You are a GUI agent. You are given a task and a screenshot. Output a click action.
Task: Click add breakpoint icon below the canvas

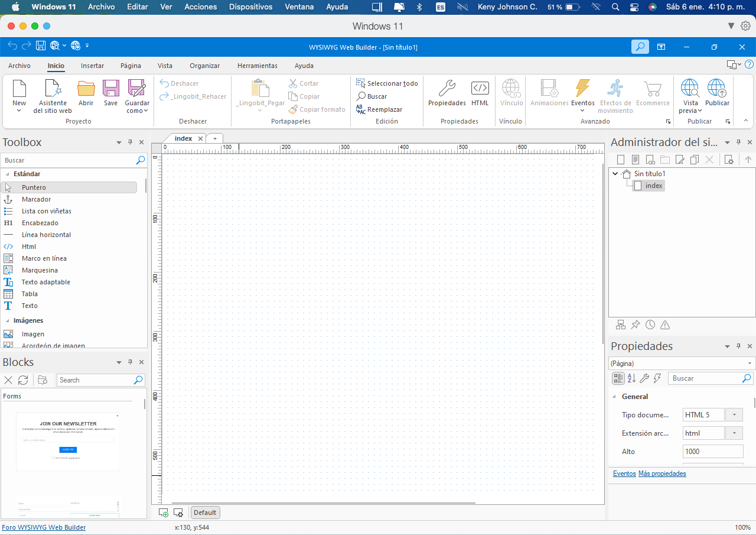164,513
